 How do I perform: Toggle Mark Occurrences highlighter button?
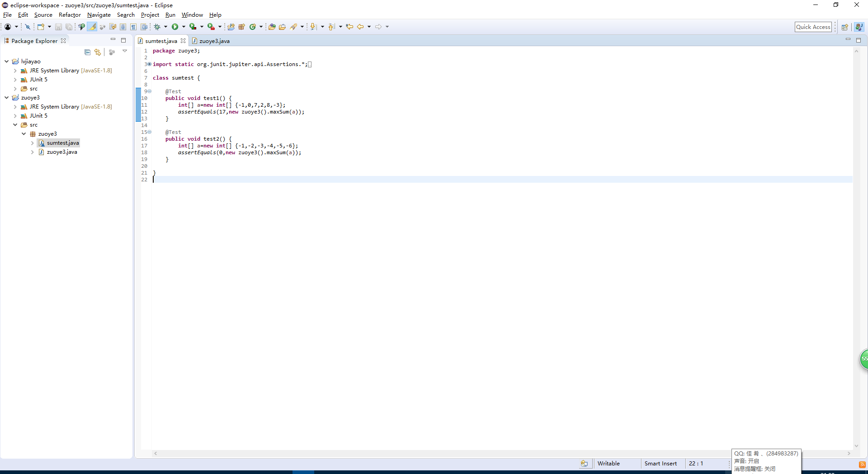pyautogui.click(x=92, y=27)
